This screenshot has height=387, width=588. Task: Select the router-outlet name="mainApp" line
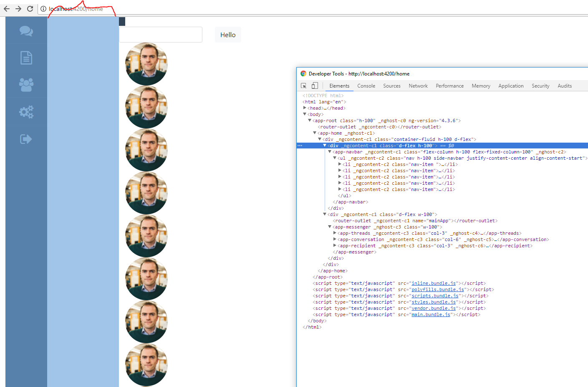415,221
